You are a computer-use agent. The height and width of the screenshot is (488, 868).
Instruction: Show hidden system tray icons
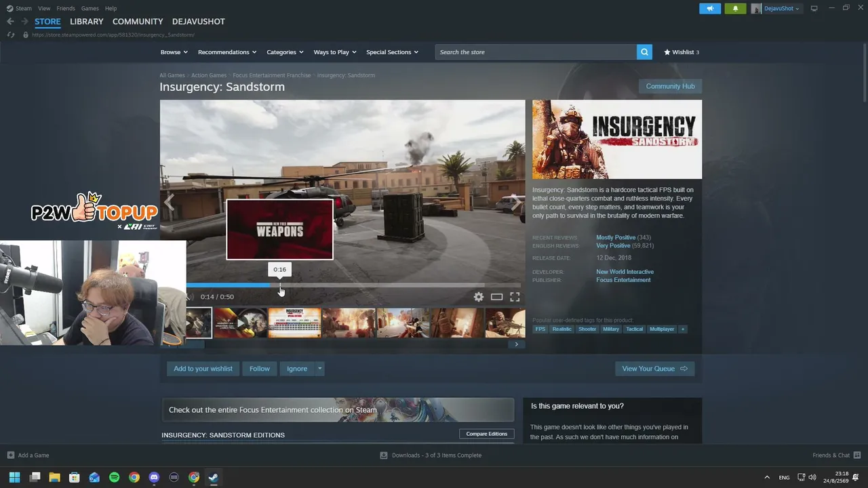767,477
